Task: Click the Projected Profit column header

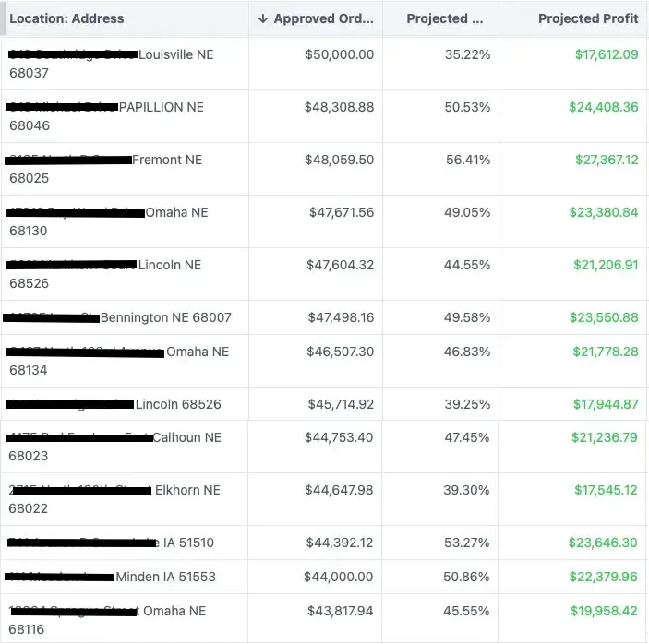Action: tap(588, 18)
